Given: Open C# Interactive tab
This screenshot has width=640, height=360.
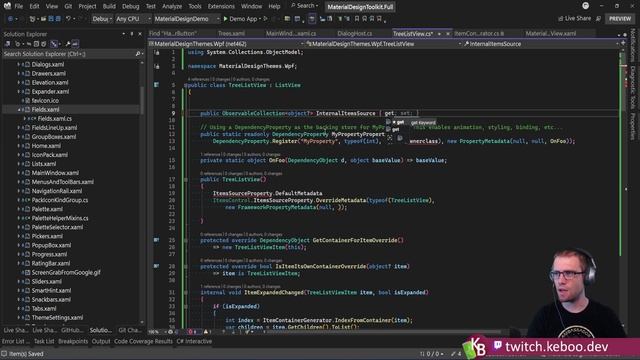Looking at the screenshot, I should point(194,341).
